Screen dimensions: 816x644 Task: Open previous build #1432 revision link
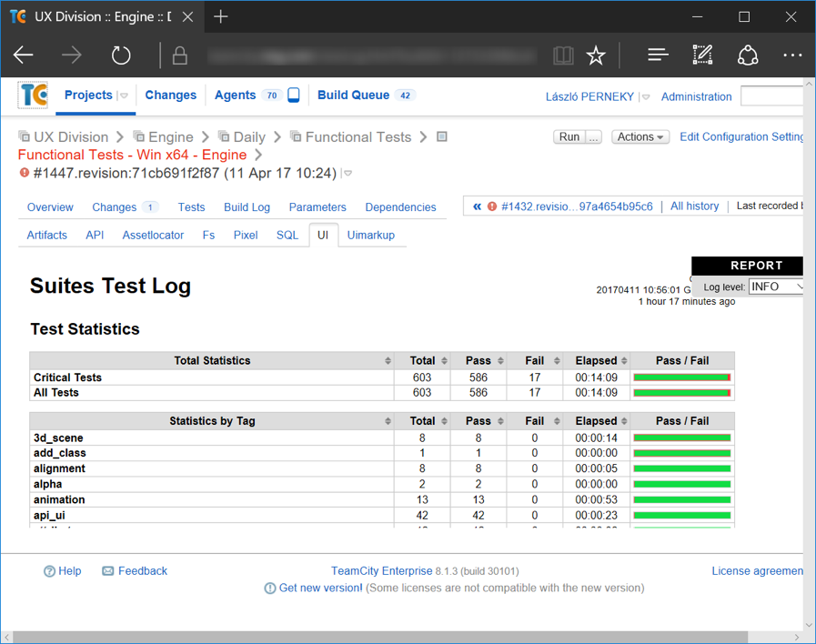(x=577, y=206)
